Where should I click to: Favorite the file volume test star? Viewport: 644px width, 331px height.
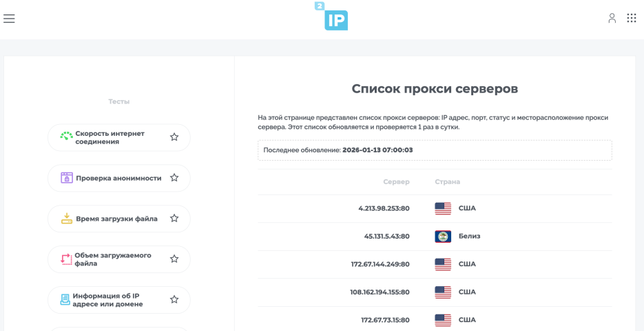[174, 259]
